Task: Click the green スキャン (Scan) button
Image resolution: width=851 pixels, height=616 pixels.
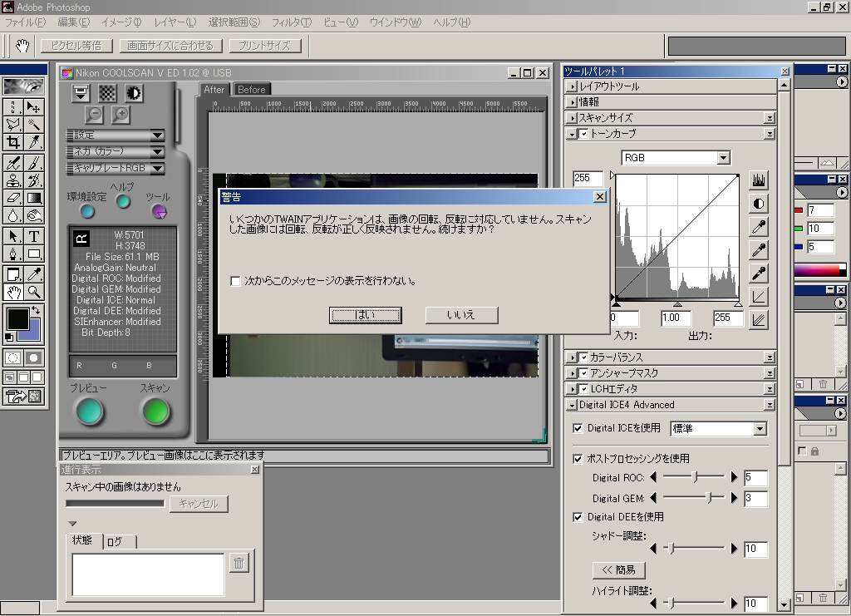Action: tap(155, 411)
